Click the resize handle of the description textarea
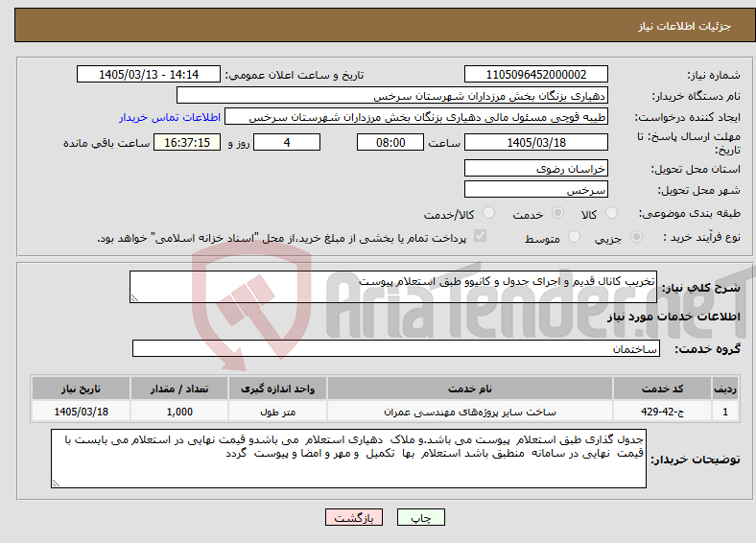This screenshot has width=756, height=543. [x=134, y=298]
